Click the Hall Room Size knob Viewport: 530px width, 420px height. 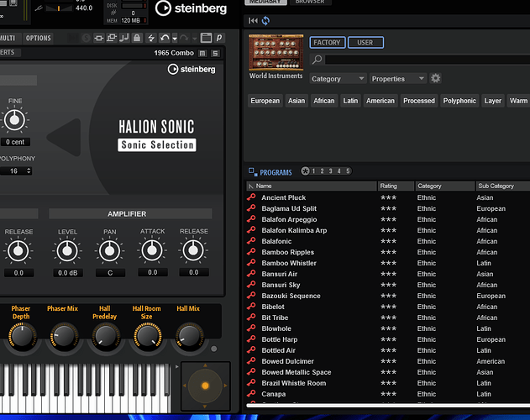click(x=147, y=336)
